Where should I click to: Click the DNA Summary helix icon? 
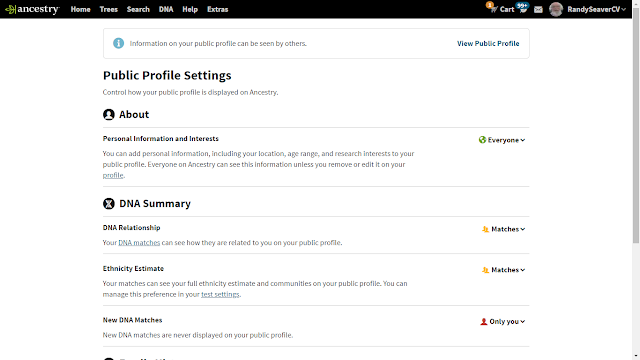(x=109, y=203)
